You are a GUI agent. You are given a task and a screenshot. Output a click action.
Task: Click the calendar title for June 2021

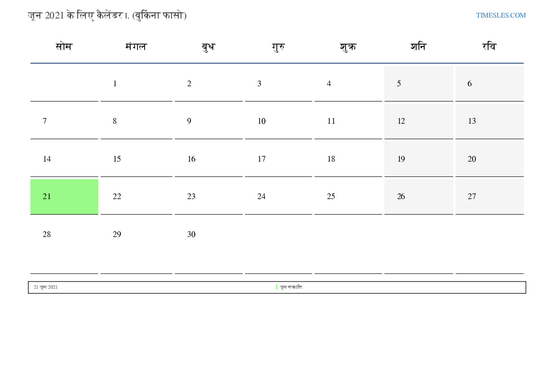point(107,15)
